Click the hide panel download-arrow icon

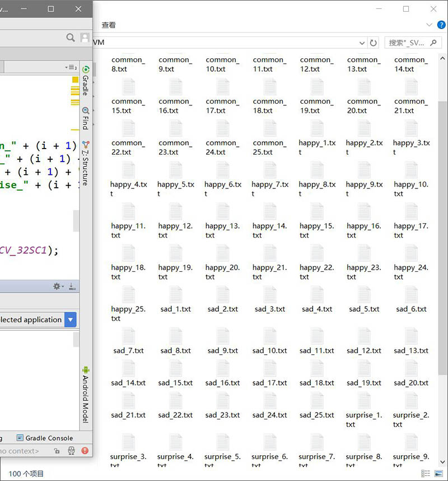pyautogui.click(x=72, y=286)
